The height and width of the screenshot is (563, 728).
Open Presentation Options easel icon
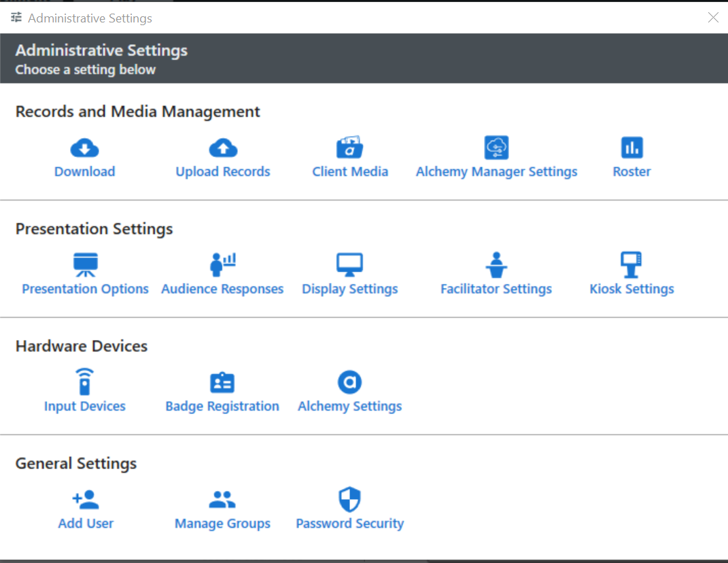pos(86,265)
